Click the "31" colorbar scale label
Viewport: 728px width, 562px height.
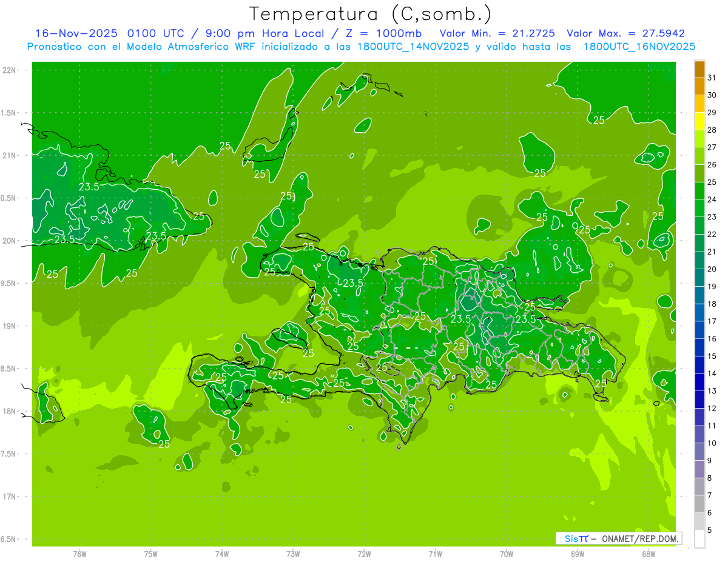pos(712,78)
